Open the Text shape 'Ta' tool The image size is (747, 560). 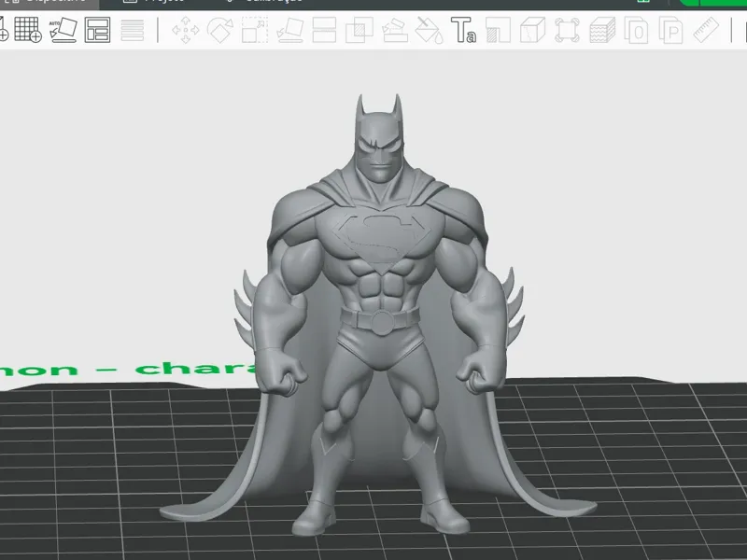(463, 30)
